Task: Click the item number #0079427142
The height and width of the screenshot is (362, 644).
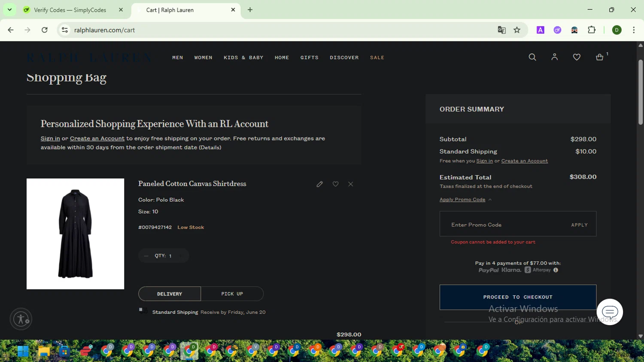Action: point(155,228)
